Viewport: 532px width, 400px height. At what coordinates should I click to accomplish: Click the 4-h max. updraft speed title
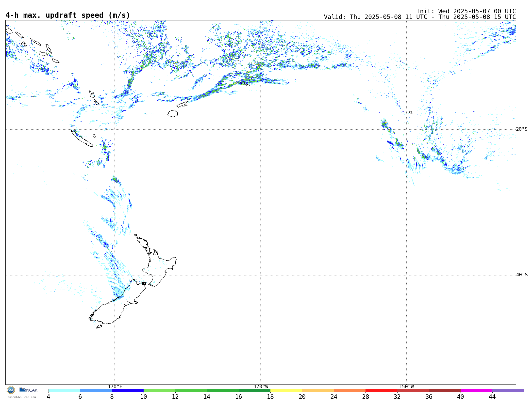point(68,15)
